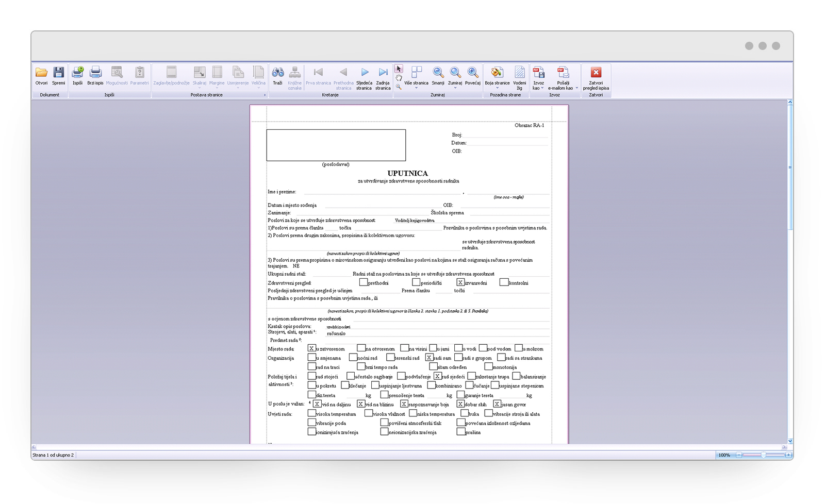Click the horizontal scrollbar right arrow
The height and width of the screenshot is (504, 825).
[784, 447]
